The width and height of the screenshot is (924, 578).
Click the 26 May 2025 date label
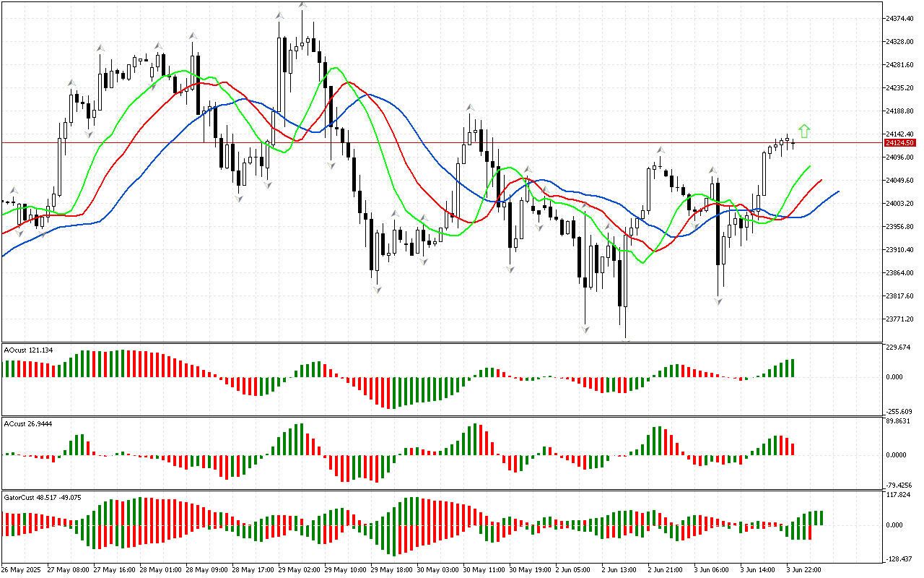[x=21, y=569]
